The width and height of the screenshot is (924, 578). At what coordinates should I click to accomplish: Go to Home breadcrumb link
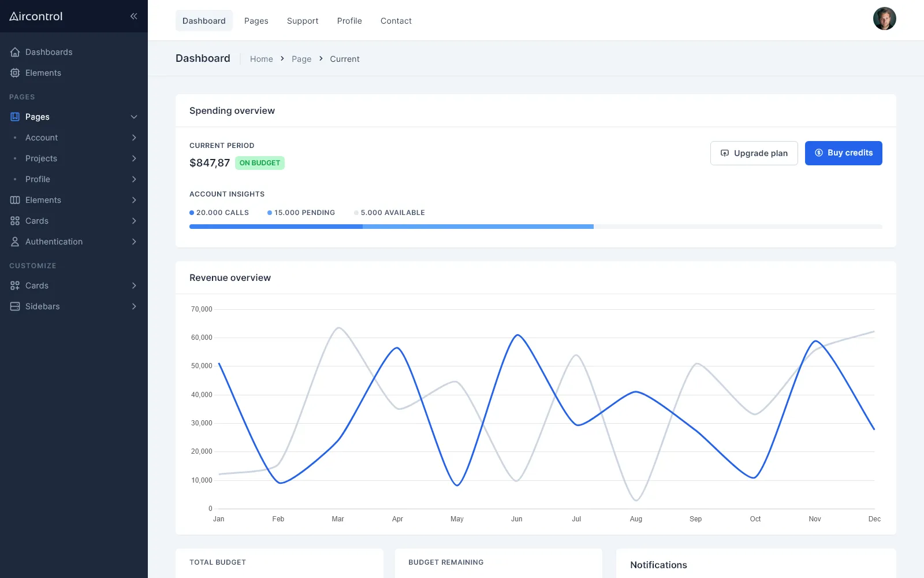click(x=262, y=59)
